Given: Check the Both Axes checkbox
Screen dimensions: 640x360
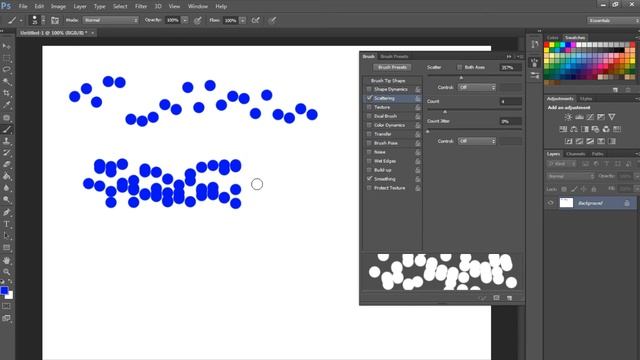Looking at the screenshot, I should pos(460,67).
